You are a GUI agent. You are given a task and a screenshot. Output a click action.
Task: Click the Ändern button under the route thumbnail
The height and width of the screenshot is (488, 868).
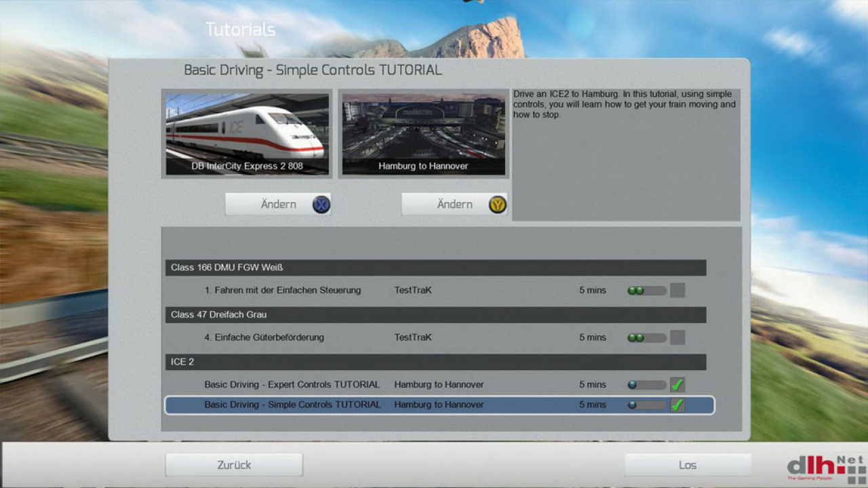[454, 204]
